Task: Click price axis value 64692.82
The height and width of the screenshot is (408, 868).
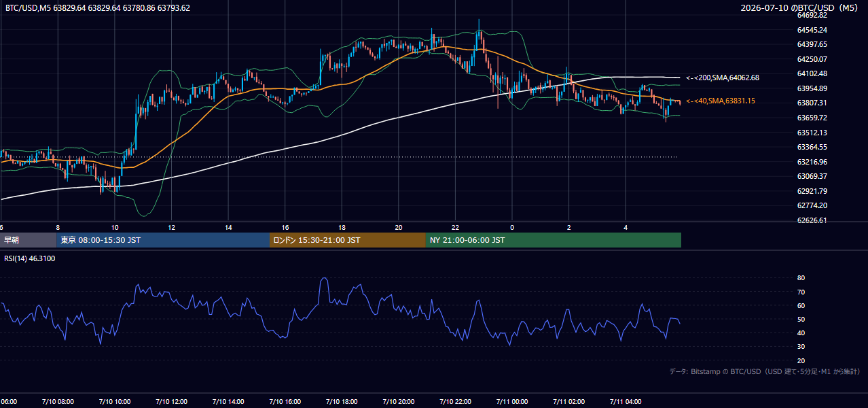Action: 812,15
